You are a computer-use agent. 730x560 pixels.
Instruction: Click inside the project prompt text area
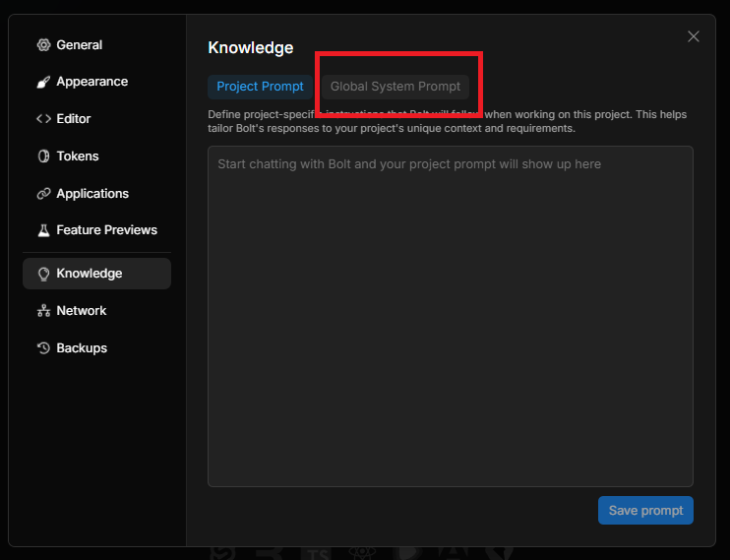[451, 316]
